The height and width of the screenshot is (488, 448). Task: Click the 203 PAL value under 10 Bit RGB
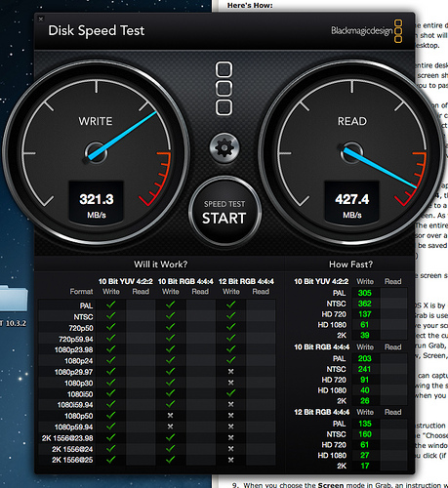tap(365, 358)
